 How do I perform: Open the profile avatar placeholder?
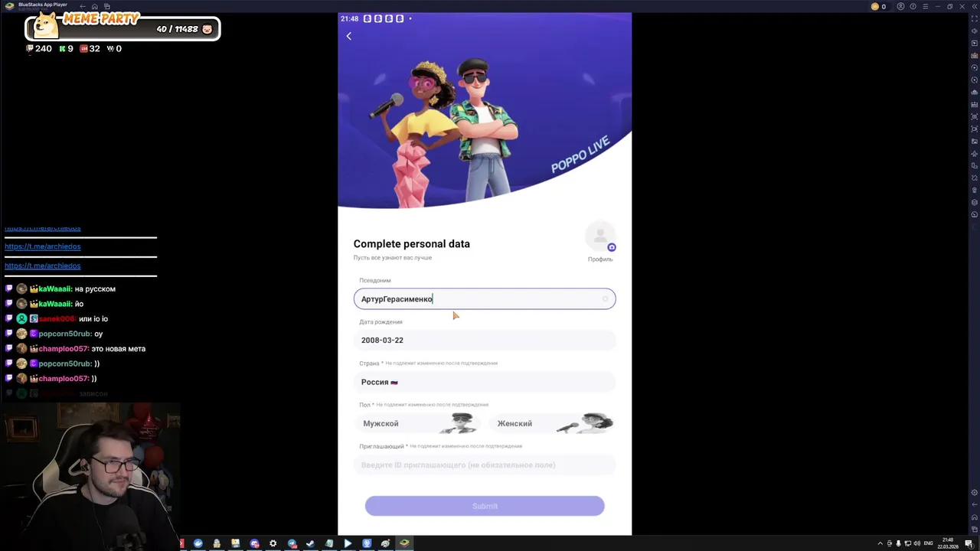tap(600, 236)
